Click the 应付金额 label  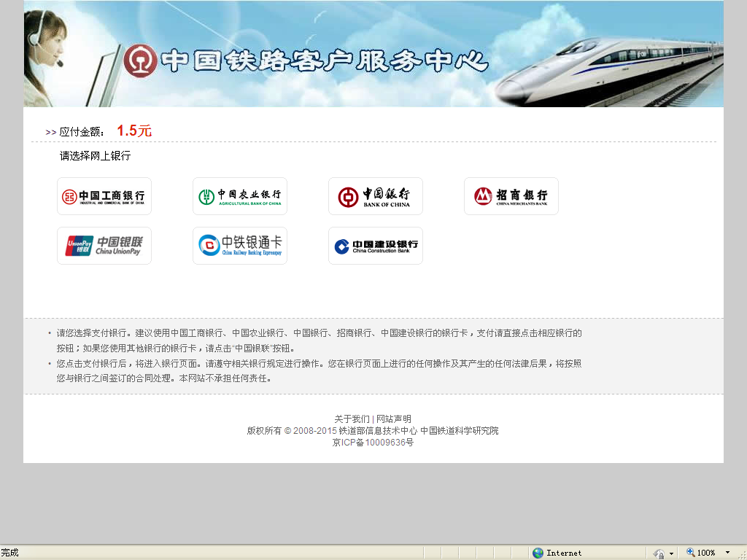point(82,132)
